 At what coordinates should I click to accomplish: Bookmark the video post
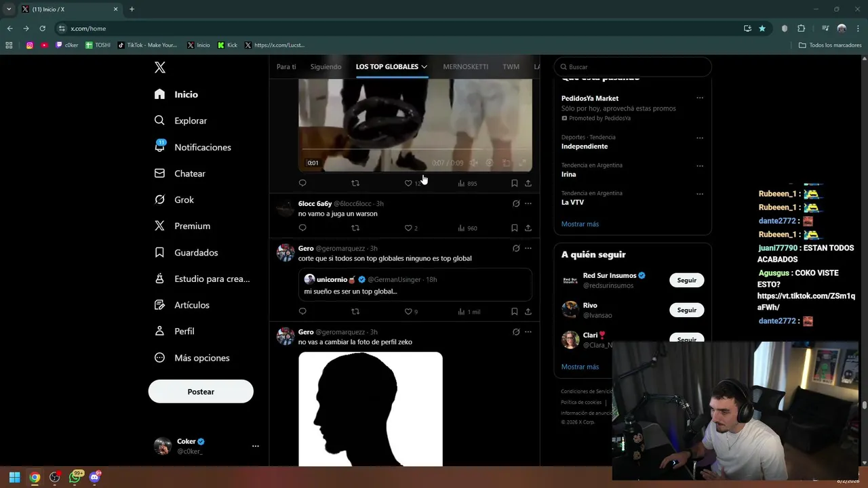514,183
